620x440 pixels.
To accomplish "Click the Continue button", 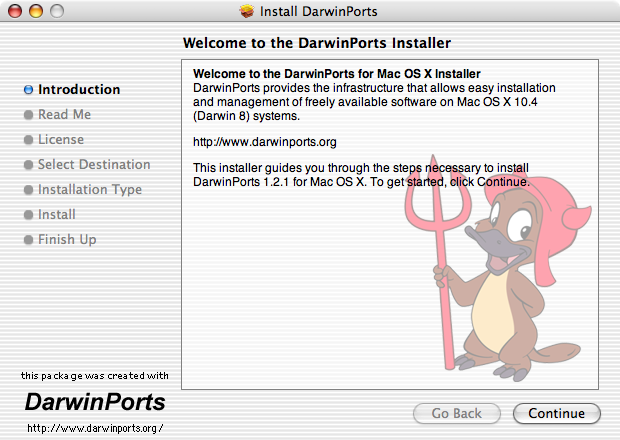I will pos(557,414).
